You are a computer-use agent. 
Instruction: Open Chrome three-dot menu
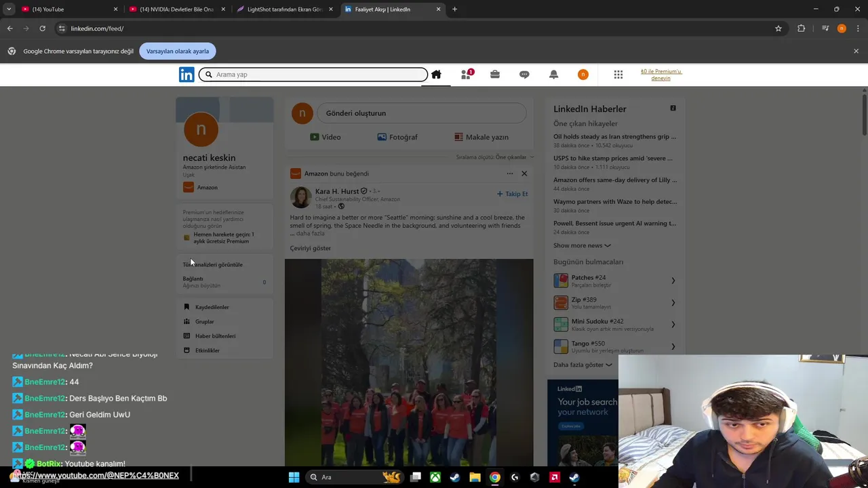tap(858, 28)
